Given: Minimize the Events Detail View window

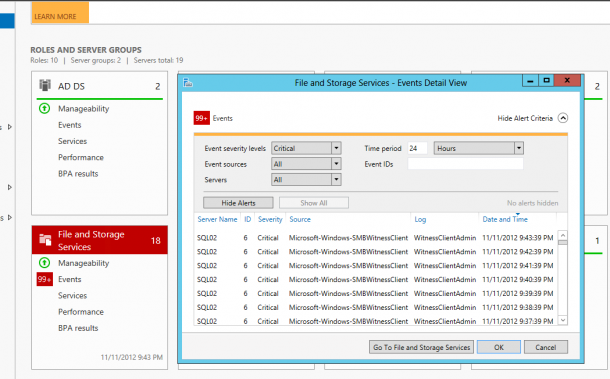Looking at the screenshot, I should pyautogui.click(x=530, y=81).
